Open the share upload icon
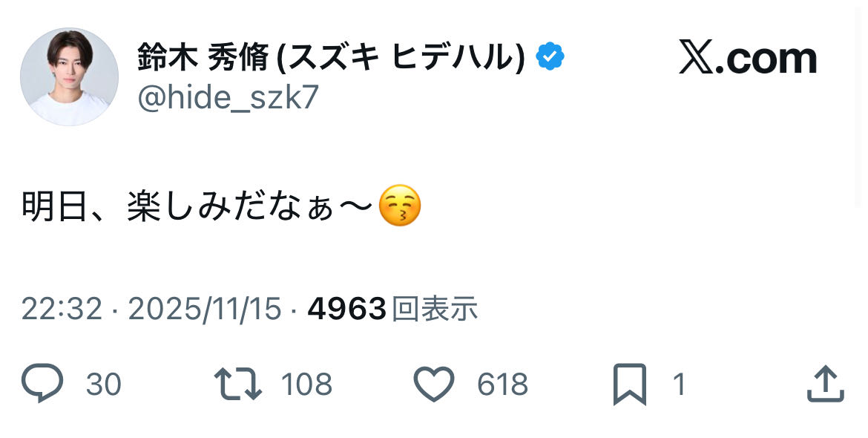 tap(825, 384)
